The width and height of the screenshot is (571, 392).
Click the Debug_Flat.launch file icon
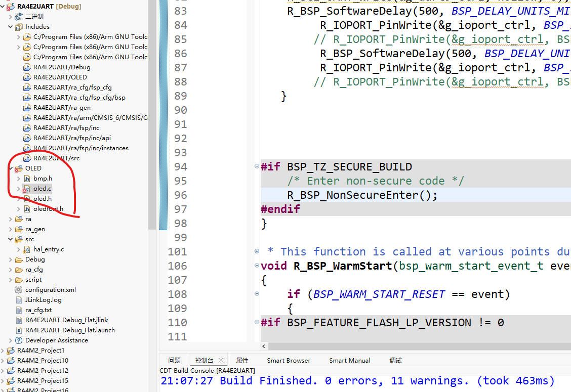coord(19,330)
